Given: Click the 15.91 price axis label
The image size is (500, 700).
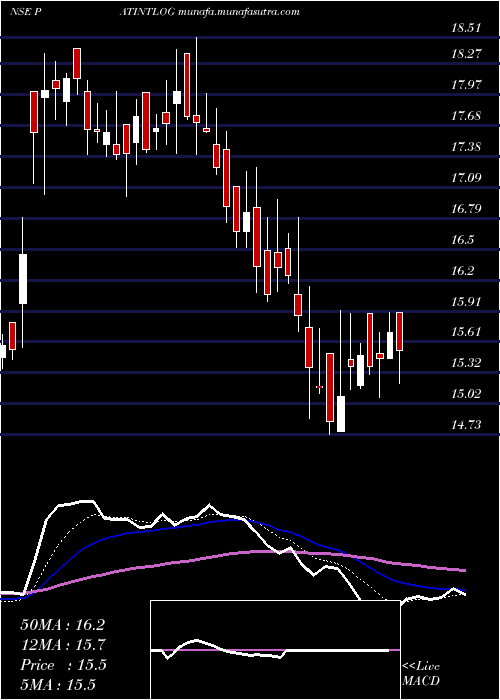Looking at the screenshot, I should [x=467, y=301].
